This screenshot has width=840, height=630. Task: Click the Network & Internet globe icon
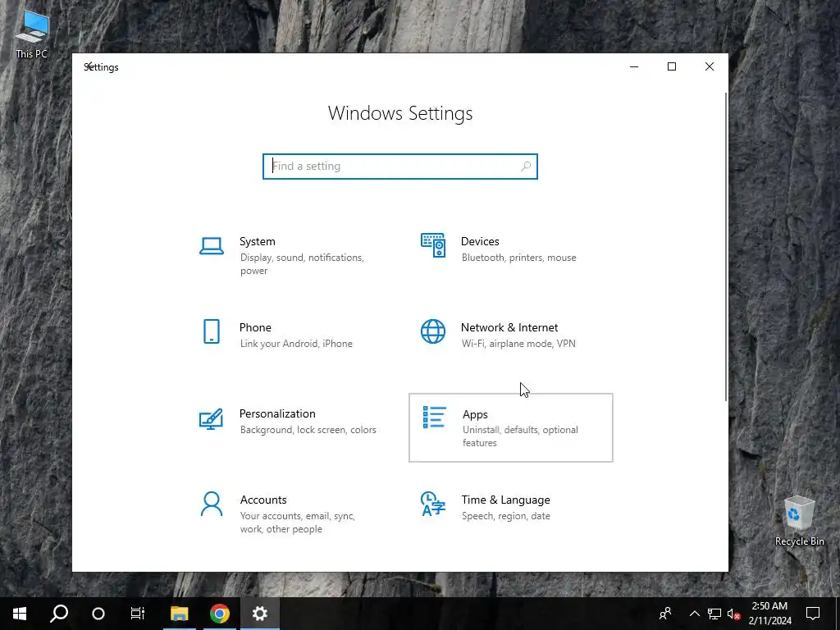point(433,331)
